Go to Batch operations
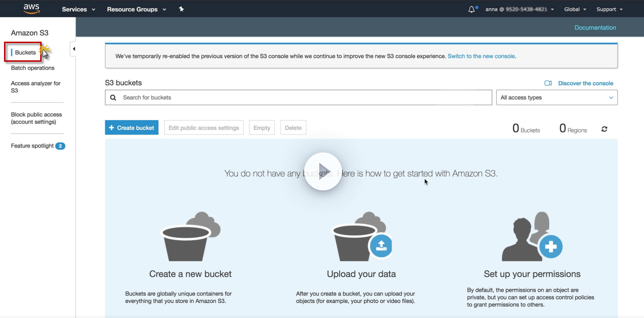The image size is (644, 318). 33,68
